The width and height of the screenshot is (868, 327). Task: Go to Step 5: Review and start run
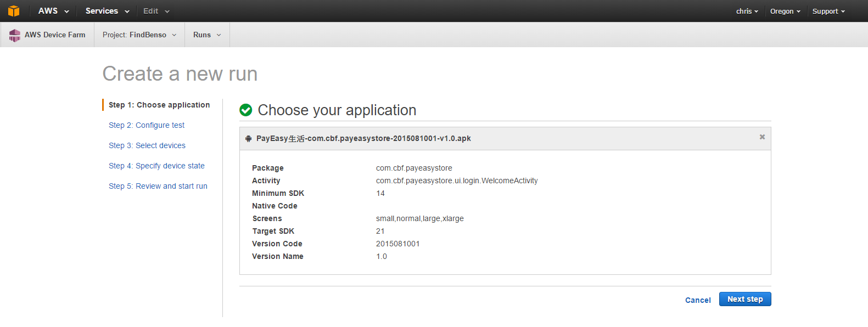click(x=158, y=186)
